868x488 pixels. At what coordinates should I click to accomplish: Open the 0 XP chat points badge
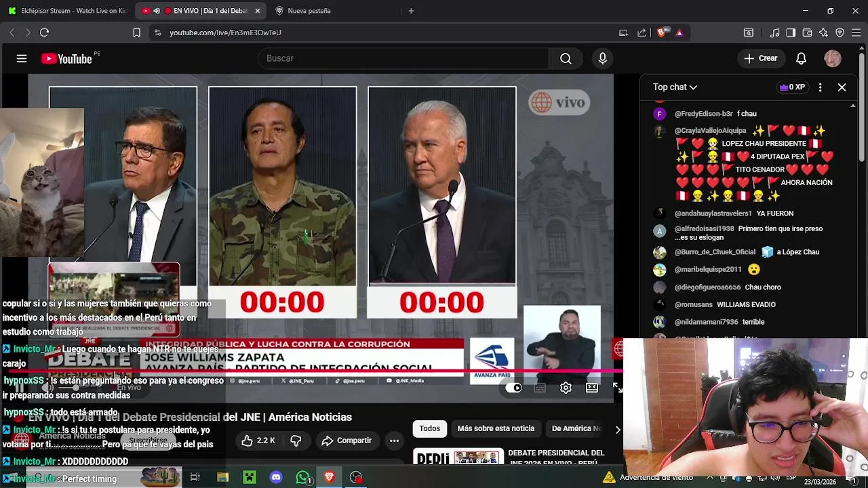(x=792, y=87)
